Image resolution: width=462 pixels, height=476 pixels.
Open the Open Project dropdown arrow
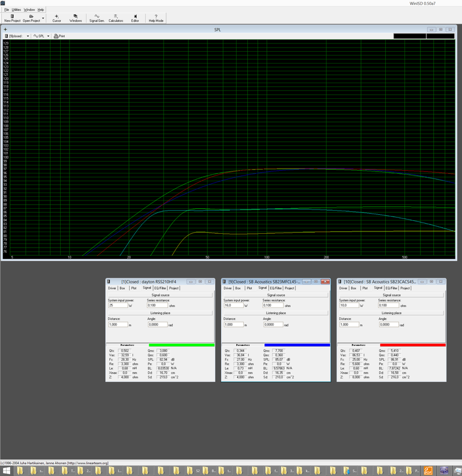click(x=43, y=18)
